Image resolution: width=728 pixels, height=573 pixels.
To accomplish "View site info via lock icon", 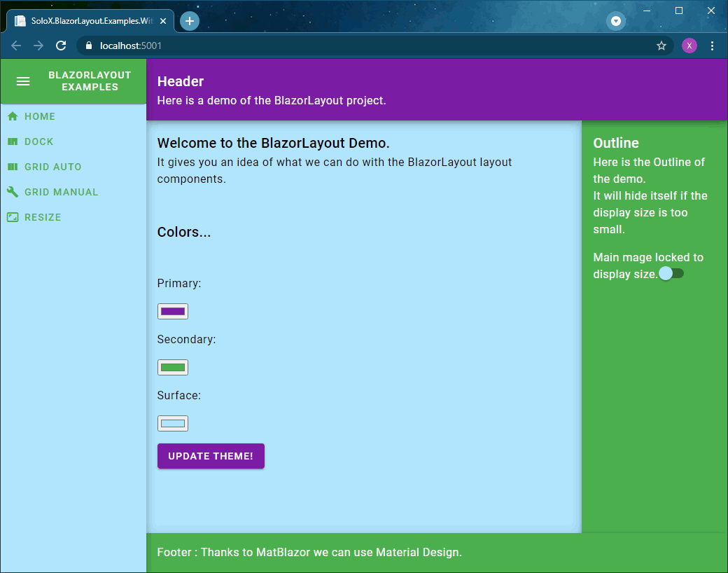I will [89, 46].
